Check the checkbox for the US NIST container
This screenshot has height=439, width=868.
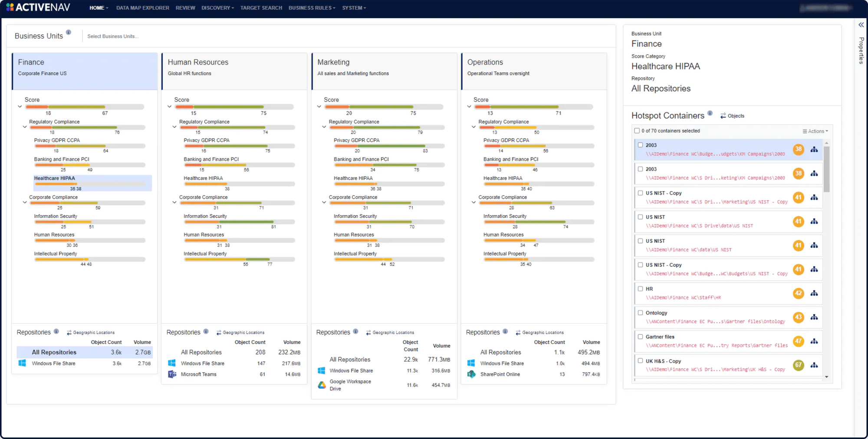[641, 216]
